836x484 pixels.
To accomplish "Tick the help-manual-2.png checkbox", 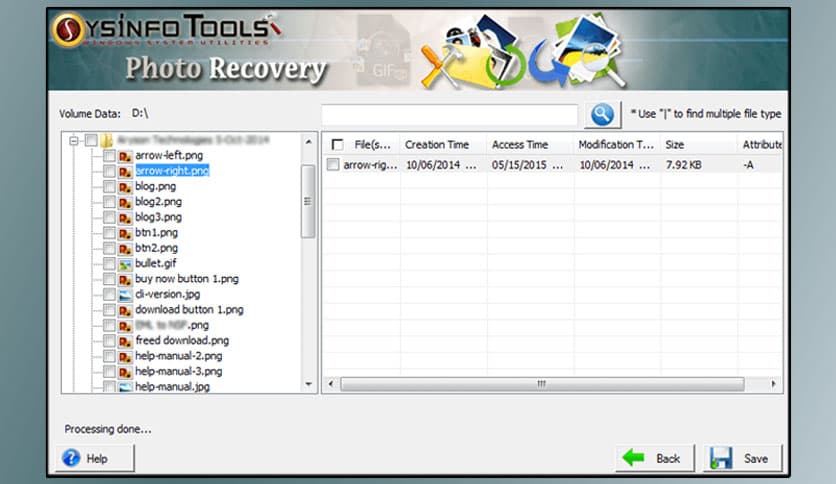I will (109, 357).
